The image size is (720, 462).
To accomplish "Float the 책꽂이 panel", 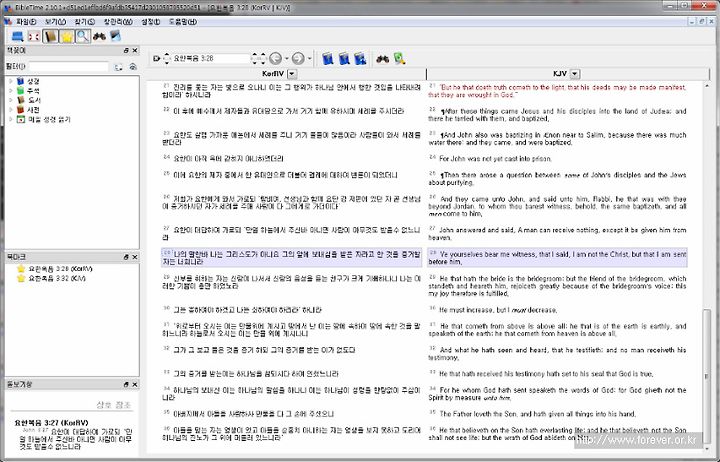I will tap(126, 51).
